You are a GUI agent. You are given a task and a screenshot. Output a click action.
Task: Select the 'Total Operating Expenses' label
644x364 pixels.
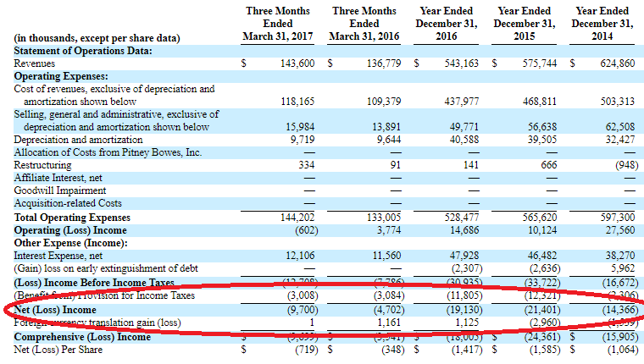click(72, 218)
